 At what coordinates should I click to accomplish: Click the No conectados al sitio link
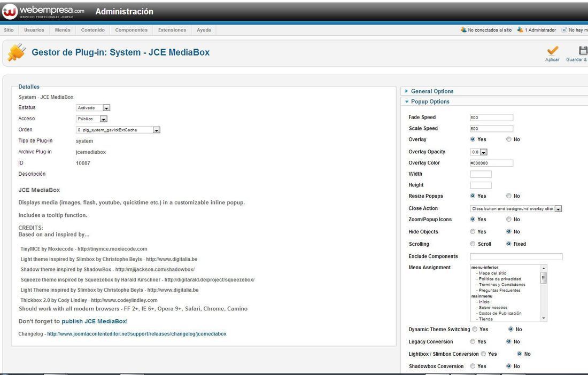point(490,30)
